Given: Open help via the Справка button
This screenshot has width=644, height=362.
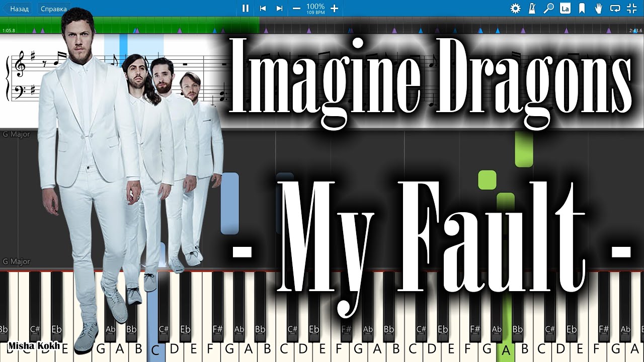Looking at the screenshot, I should (x=53, y=9).
